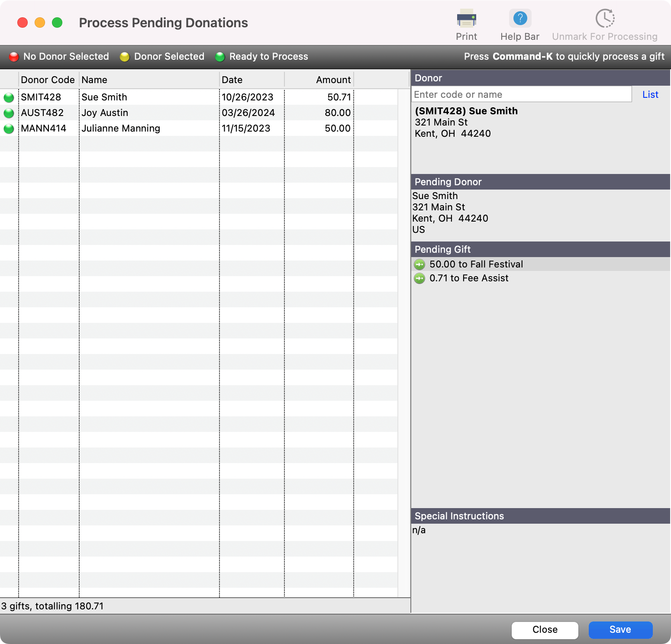The image size is (671, 644).
Task: Click arrow icon beside Fall Festival gift
Action: pyautogui.click(x=419, y=264)
